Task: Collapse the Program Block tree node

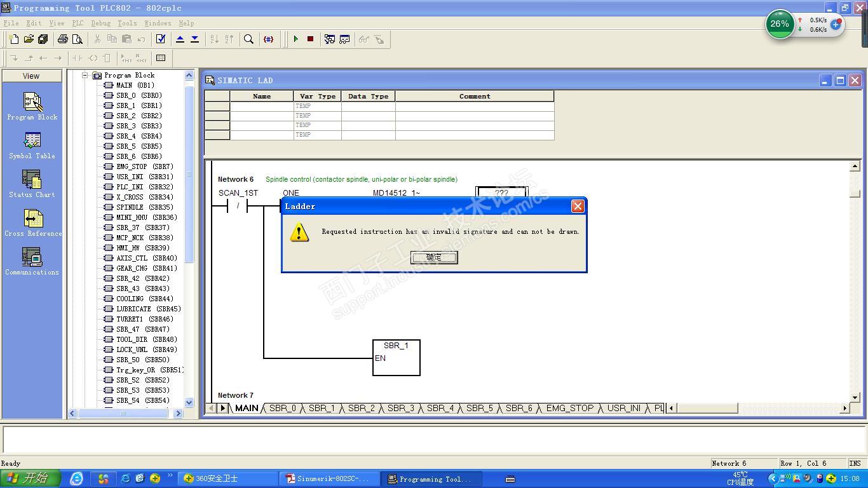Action: [x=85, y=75]
